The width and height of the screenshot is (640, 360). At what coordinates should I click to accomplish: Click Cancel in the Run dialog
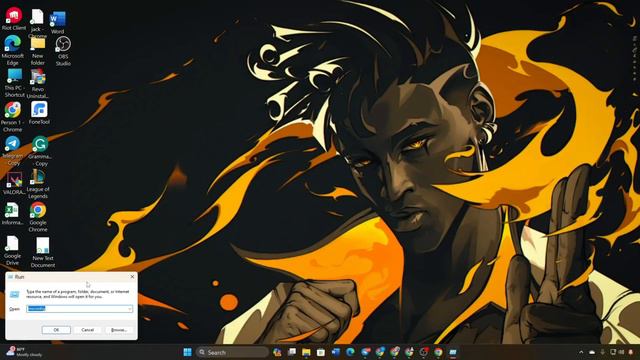(87, 330)
